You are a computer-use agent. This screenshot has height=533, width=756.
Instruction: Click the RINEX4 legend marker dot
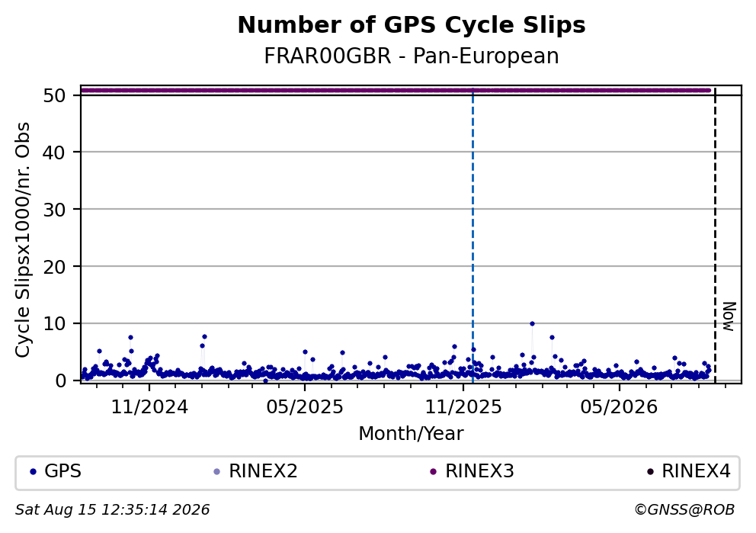(x=650, y=472)
